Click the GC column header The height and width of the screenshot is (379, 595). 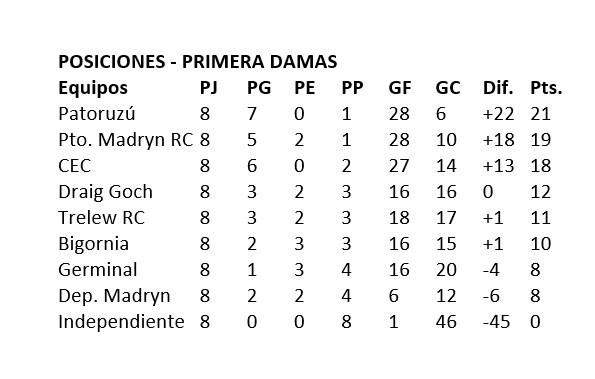(x=448, y=88)
